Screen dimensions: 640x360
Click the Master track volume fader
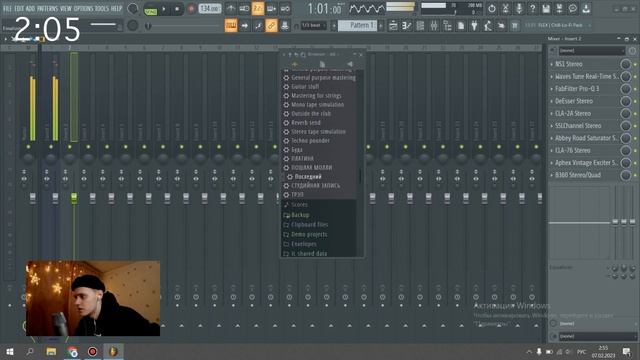click(33, 198)
